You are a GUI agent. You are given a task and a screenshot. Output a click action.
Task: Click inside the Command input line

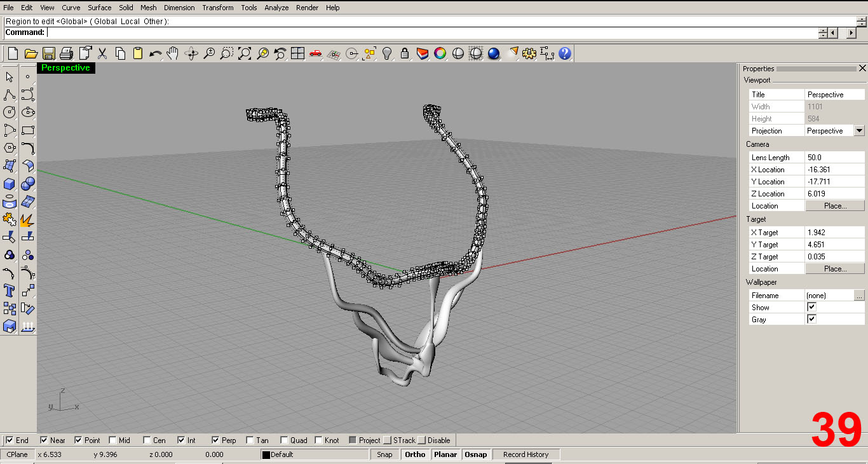pos(432,32)
